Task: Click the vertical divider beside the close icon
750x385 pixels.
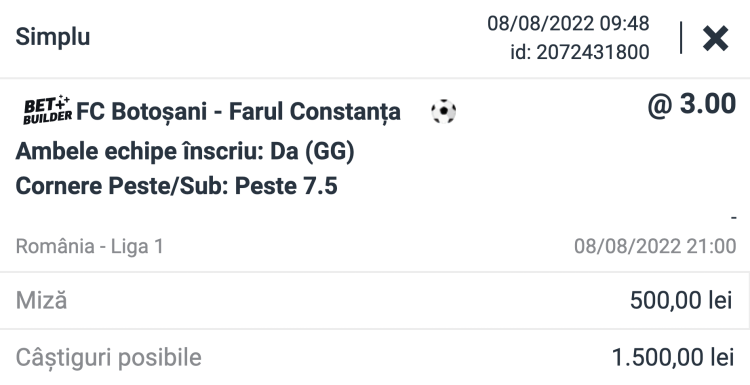Action: 681,38
